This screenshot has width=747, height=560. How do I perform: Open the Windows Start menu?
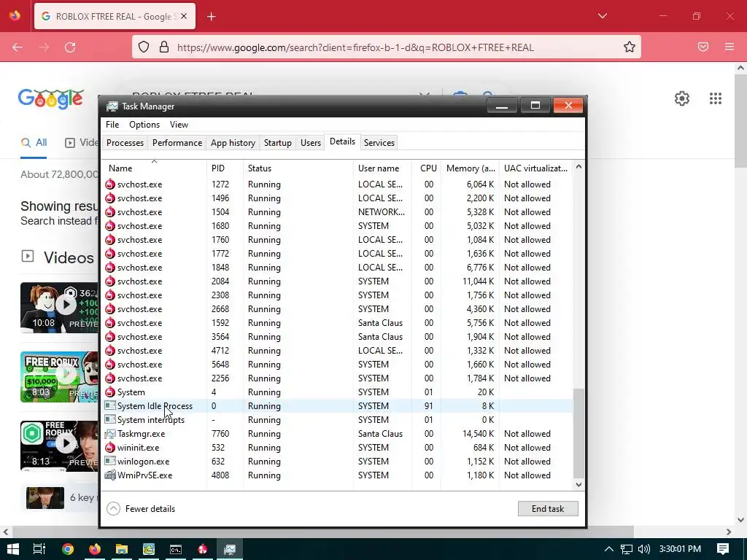[x=13, y=549]
